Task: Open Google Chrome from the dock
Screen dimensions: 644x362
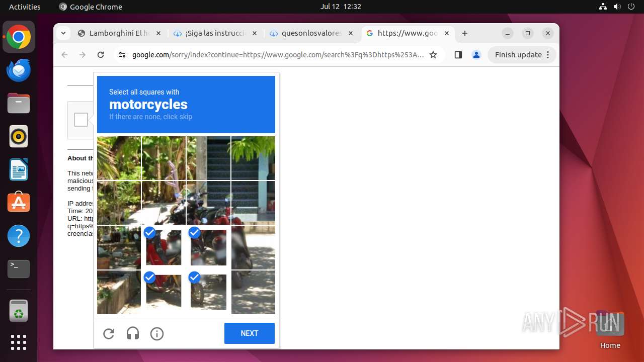Action: click(x=19, y=37)
